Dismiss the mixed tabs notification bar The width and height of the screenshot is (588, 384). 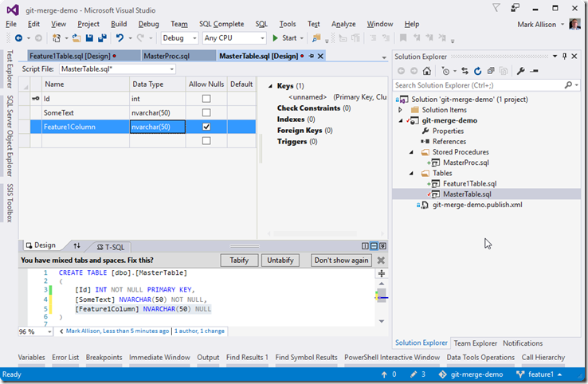[381, 261]
